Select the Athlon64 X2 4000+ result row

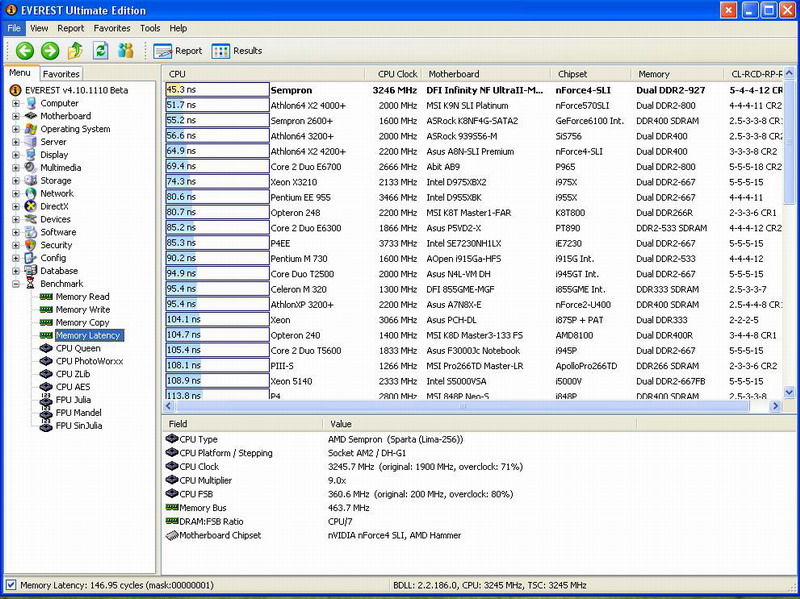[473, 106]
